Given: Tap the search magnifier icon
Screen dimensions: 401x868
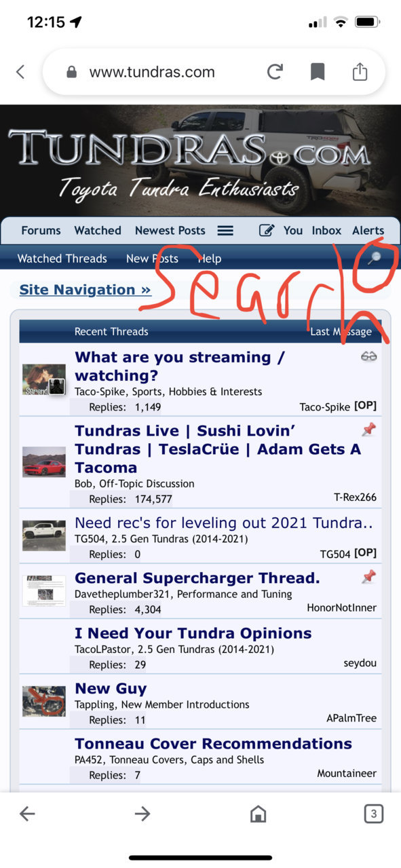Looking at the screenshot, I should click(x=374, y=258).
